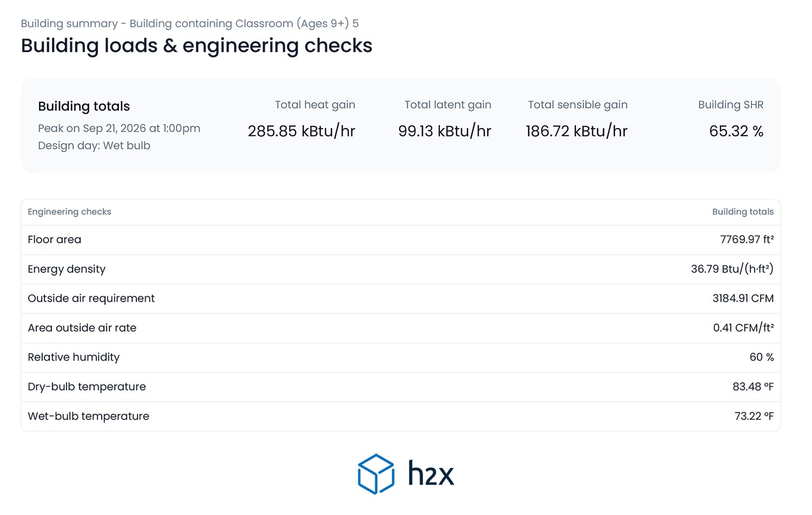
Task: Click the 'Building totals' card title
Action: coord(84,106)
